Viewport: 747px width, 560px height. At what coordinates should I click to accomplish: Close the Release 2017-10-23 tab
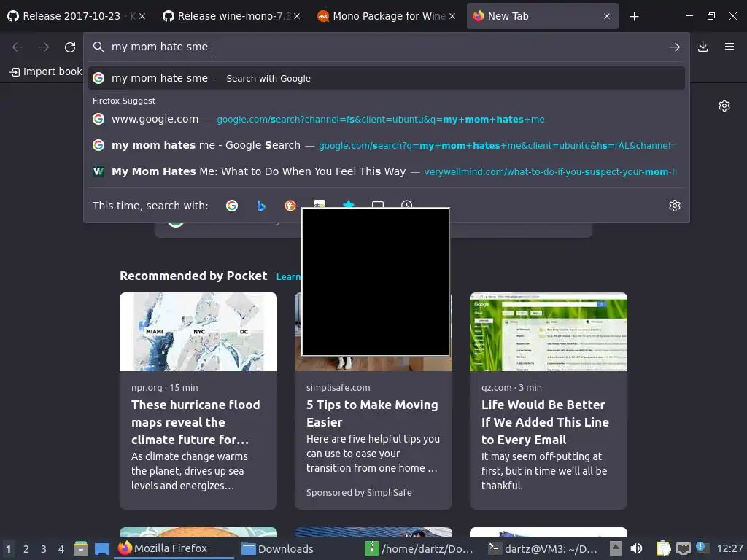pyautogui.click(x=142, y=16)
